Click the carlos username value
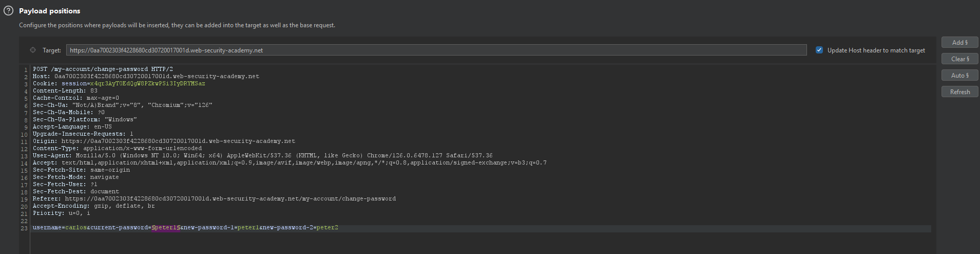 pyautogui.click(x=76, y=227)
